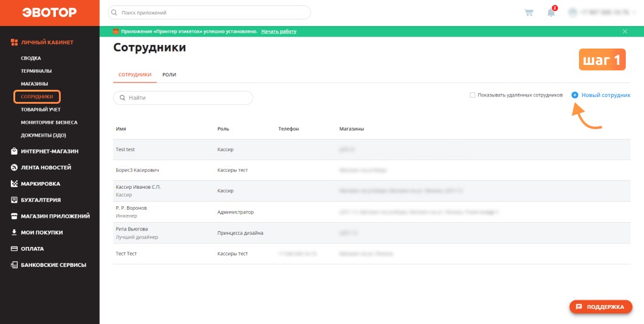Click the Банковские сервисы icon

(14, 265)
